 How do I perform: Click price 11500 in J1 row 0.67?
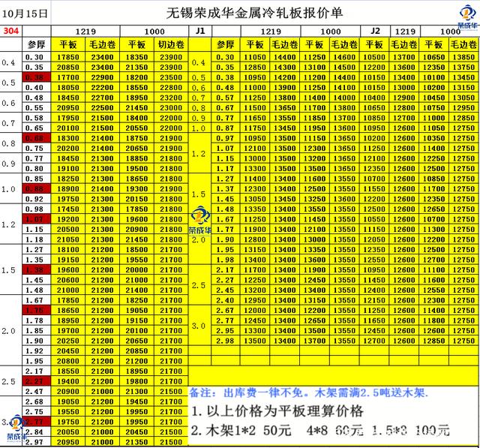255,108
